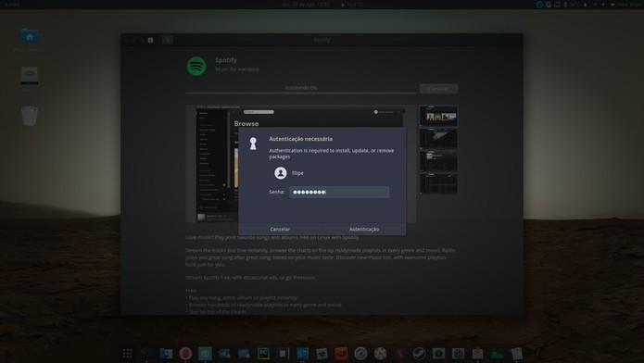Launch PyCharm from the dock
The height and width of the screenshot is (363, 644).
pos(263,353)
